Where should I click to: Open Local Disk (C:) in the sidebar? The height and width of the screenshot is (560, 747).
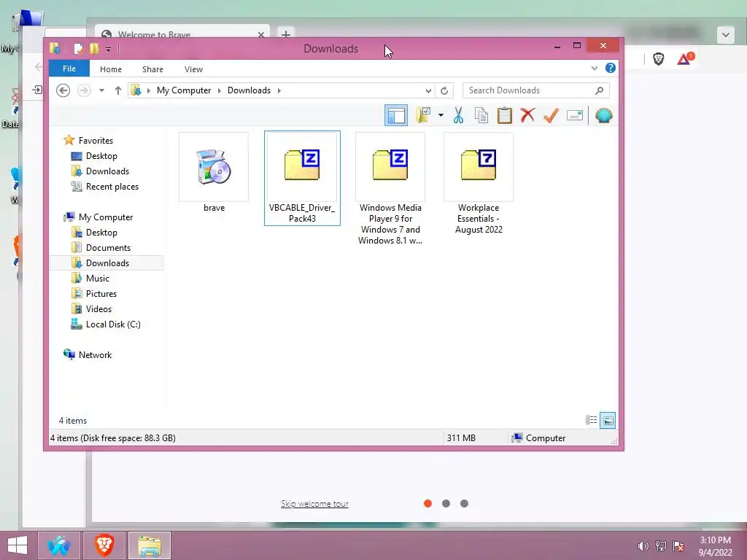coord(113,324)
